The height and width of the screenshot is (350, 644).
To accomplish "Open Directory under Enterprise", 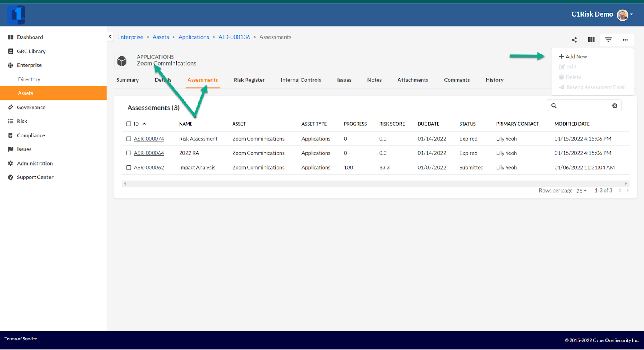I will pos(29,79).
